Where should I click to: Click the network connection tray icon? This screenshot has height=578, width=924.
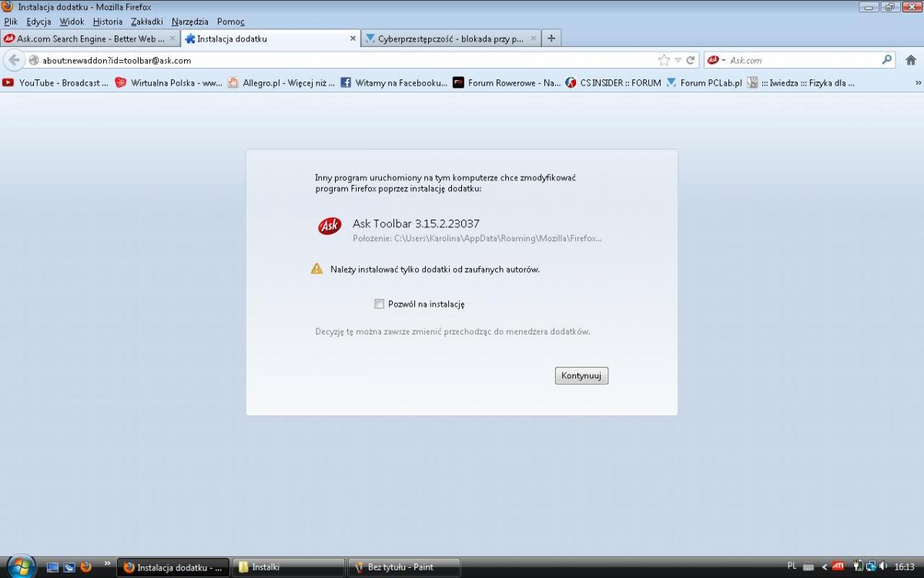click(871, 566)
